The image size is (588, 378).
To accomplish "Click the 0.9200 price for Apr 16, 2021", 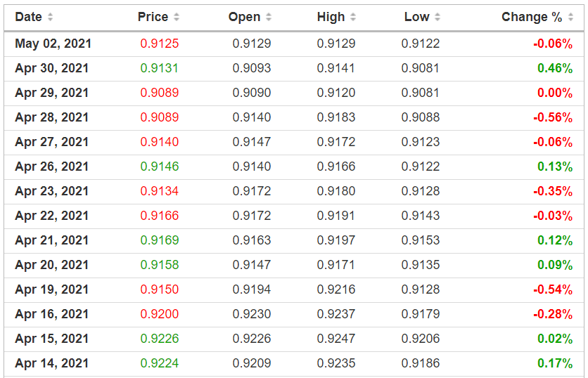I will click(160, 314).
